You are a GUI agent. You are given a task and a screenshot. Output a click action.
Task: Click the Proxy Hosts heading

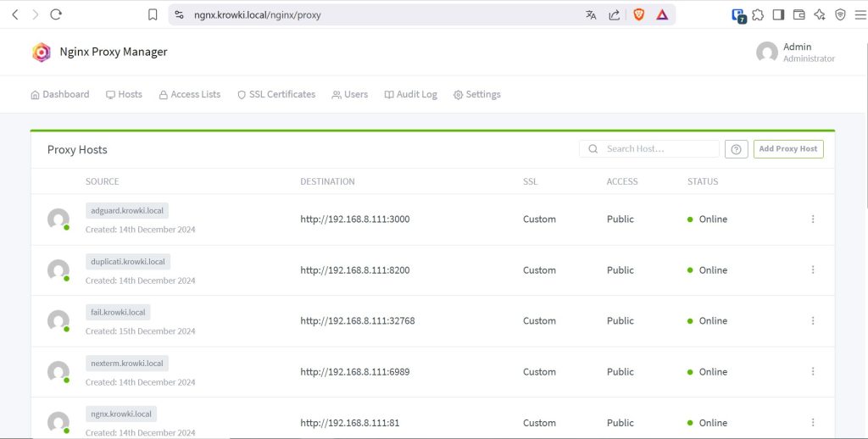click(x=77, y=150)
